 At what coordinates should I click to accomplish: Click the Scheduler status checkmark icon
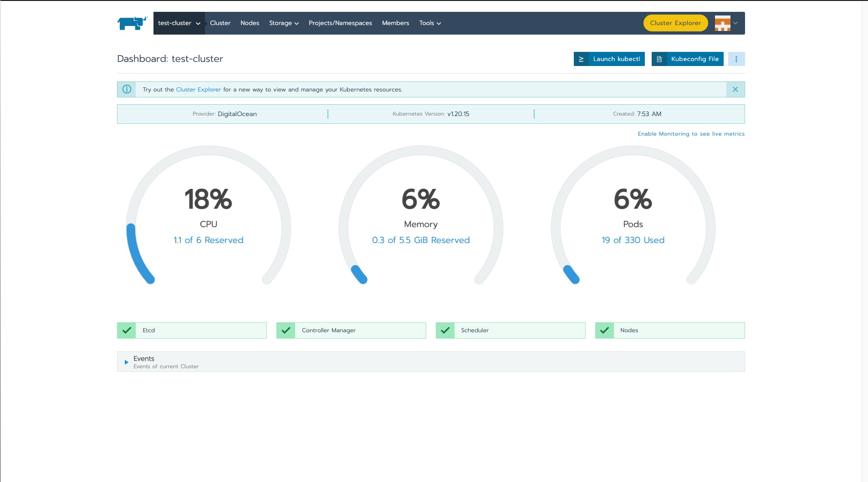[445, 330]
